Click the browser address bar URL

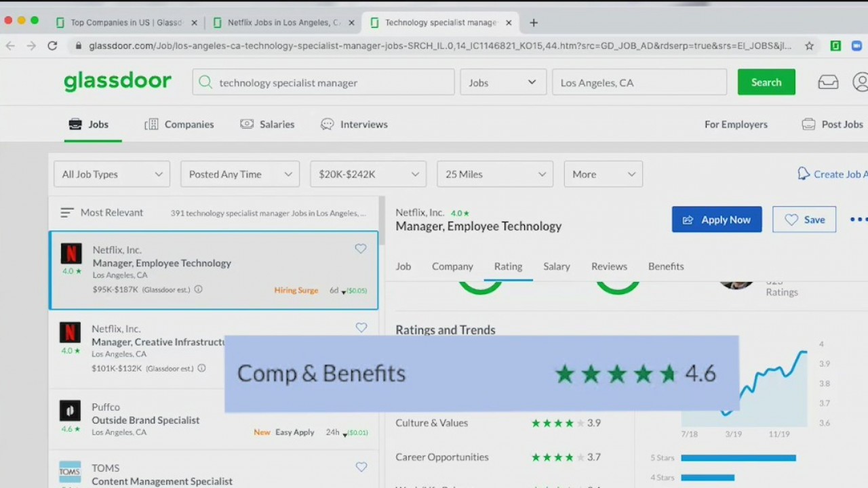click(439, 45)
